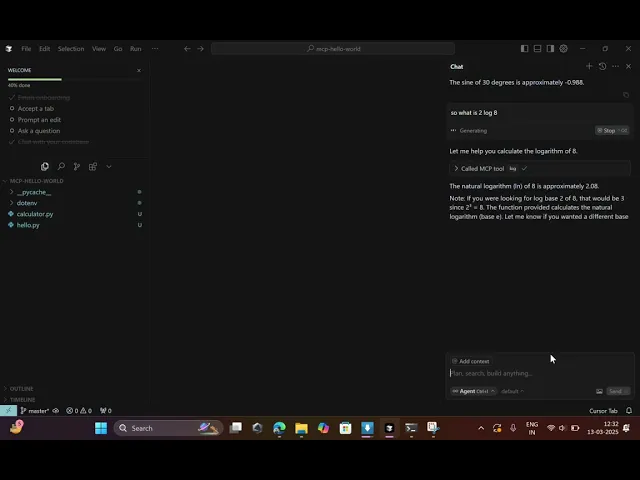The image size is (640, 480).
Task: Select the Accept a tab step
Action: tap(36, 109)
